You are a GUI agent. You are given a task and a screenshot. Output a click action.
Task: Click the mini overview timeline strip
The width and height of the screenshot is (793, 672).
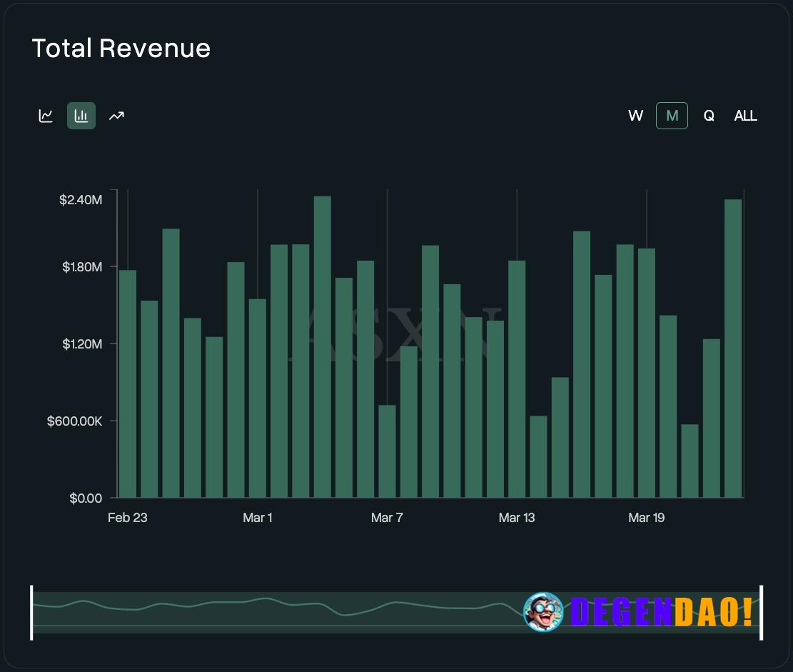pos(286,613)
